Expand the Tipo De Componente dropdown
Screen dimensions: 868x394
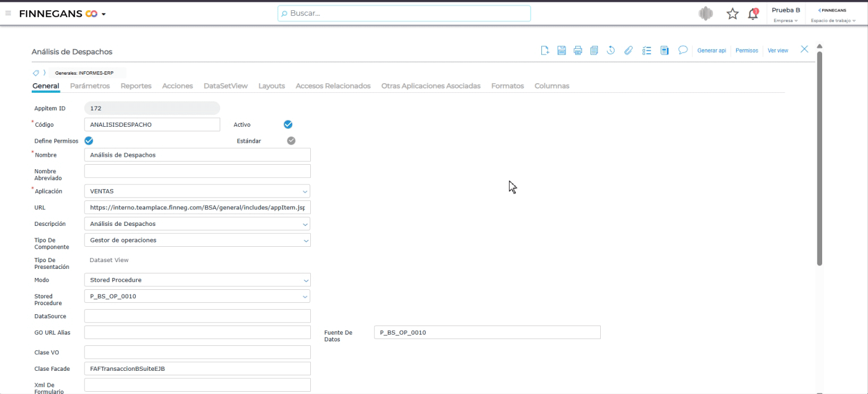pyautogui.click(x=197, y=240)
